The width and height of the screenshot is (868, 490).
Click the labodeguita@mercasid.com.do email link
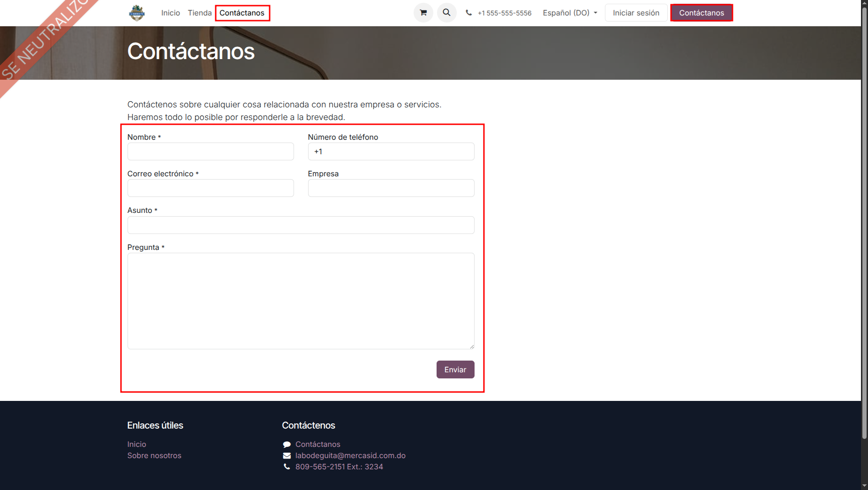click(350, 456)
